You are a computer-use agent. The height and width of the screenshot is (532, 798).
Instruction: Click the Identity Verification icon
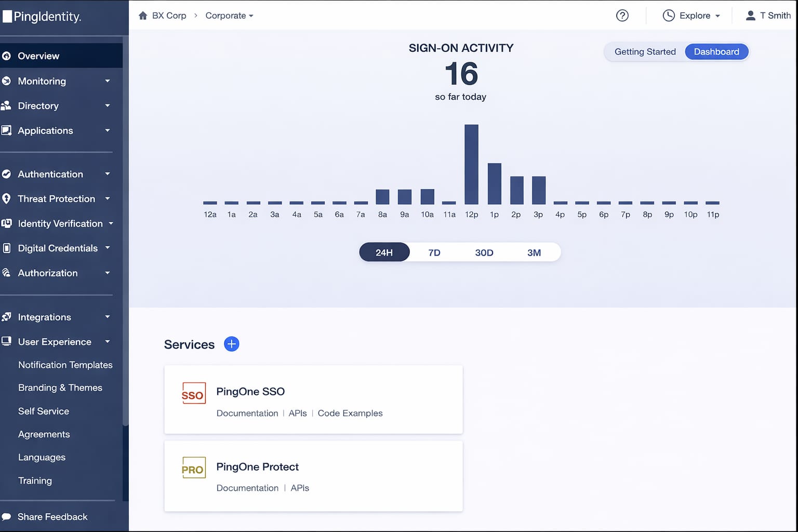(6, 223)
